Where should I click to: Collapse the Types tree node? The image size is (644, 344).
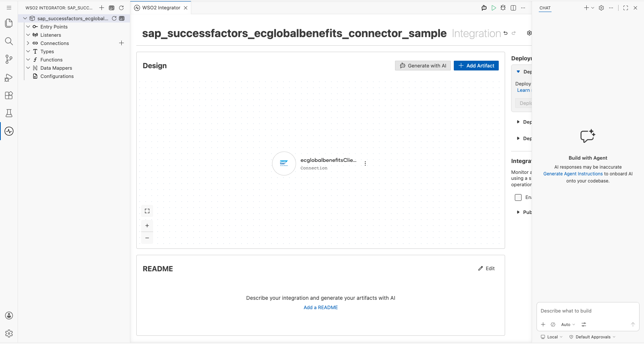[28, 51]
